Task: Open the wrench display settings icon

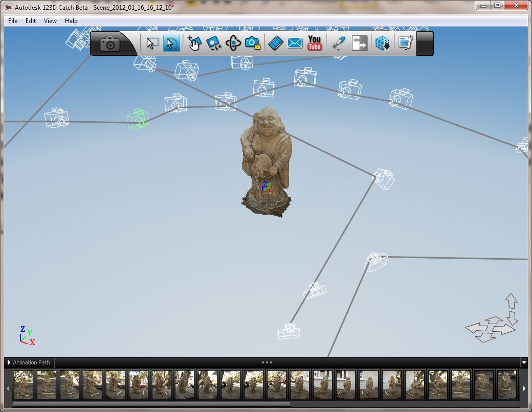Action: 406,43
